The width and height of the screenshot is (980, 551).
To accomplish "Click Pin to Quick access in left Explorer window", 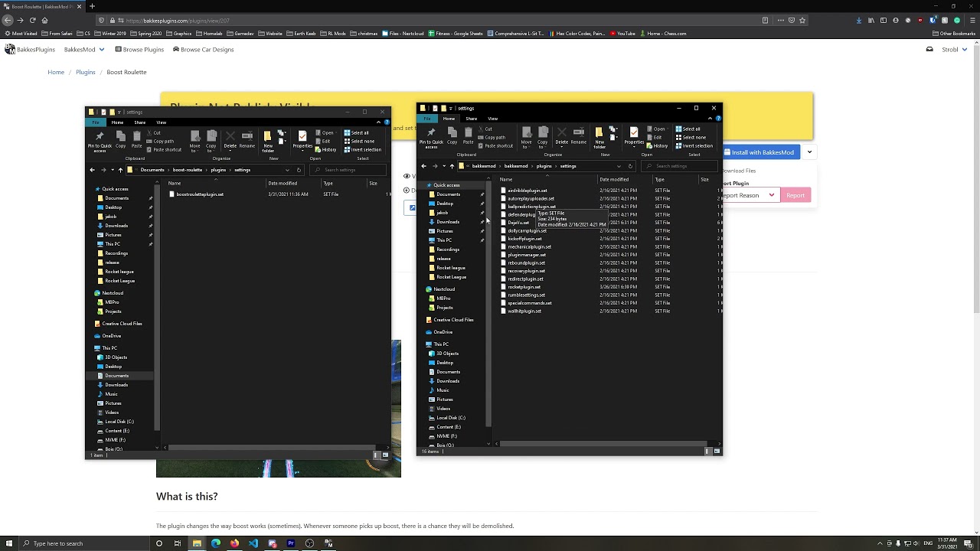I will (100, 142).
